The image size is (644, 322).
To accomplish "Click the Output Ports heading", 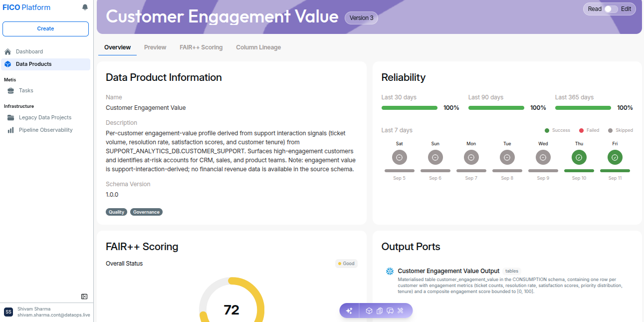I will point(411,247).
